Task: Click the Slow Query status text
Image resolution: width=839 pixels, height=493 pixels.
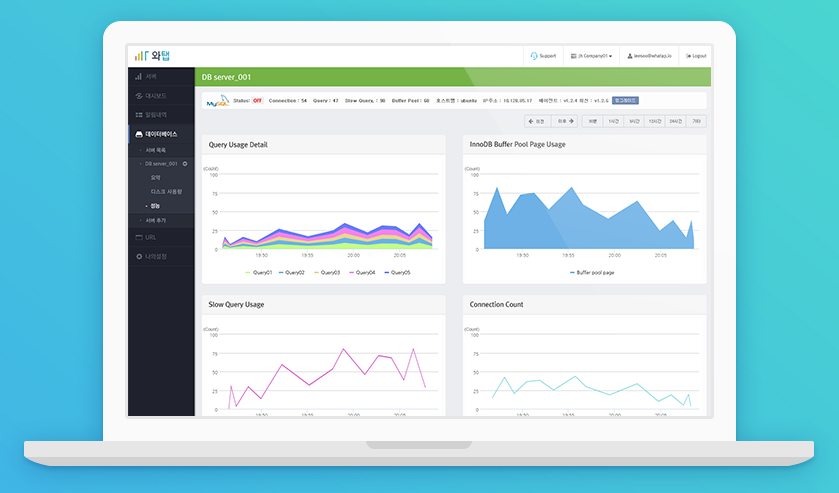Action: click(365, 101)
